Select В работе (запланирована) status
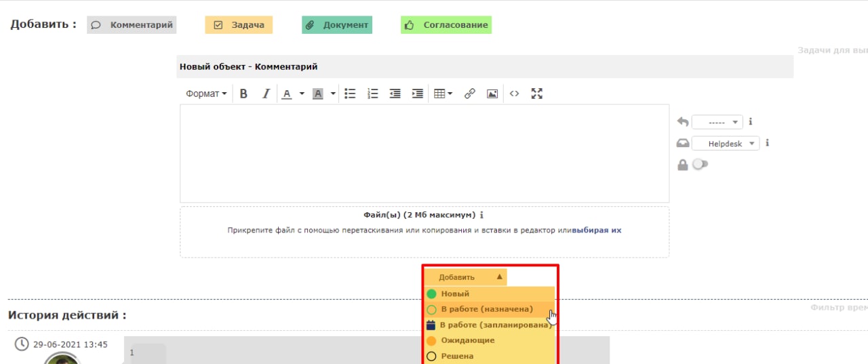This screenshot has width=868, height=364. click(x=490, y=325)
